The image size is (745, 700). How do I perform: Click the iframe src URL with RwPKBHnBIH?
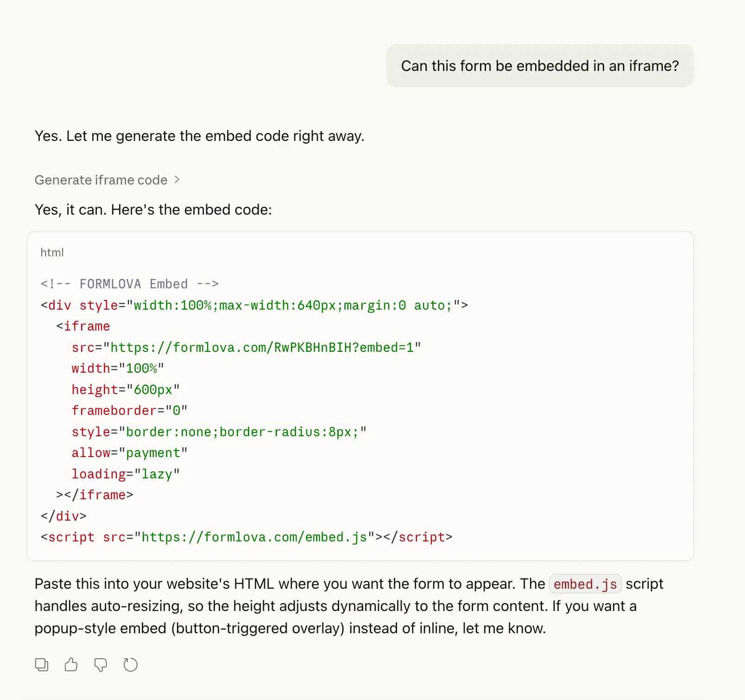coord(265,347)
